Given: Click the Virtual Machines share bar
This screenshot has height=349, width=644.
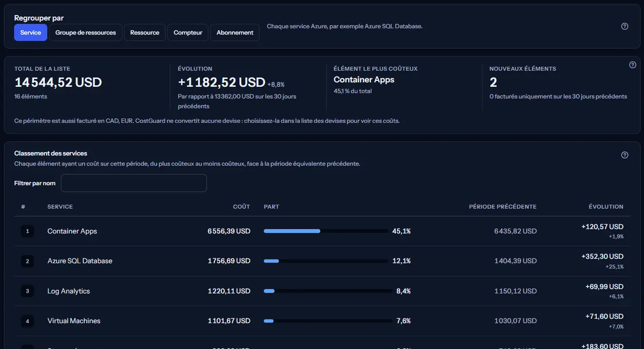Looking at the screenshot, I should pos(328,321).
